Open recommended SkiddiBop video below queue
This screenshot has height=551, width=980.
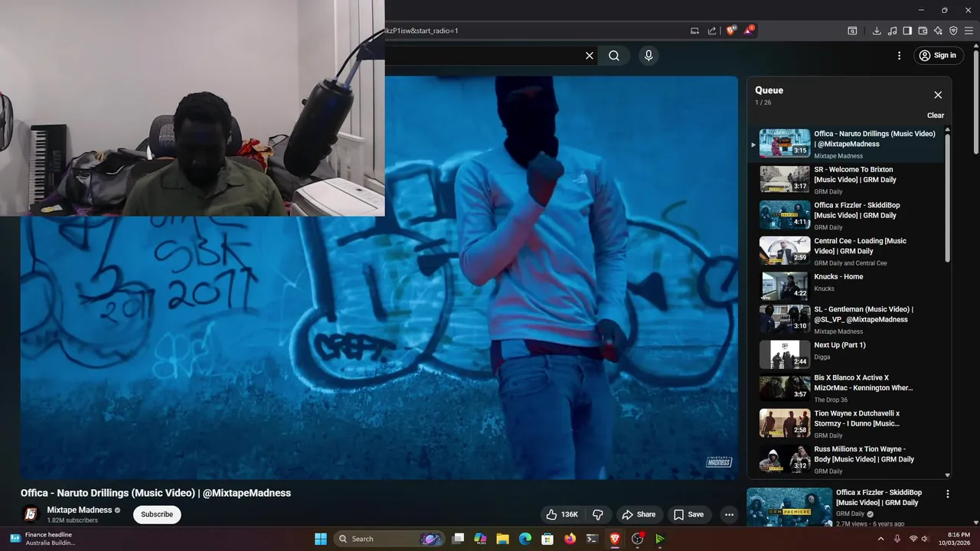pyautogui.click(x=849, y=507)
